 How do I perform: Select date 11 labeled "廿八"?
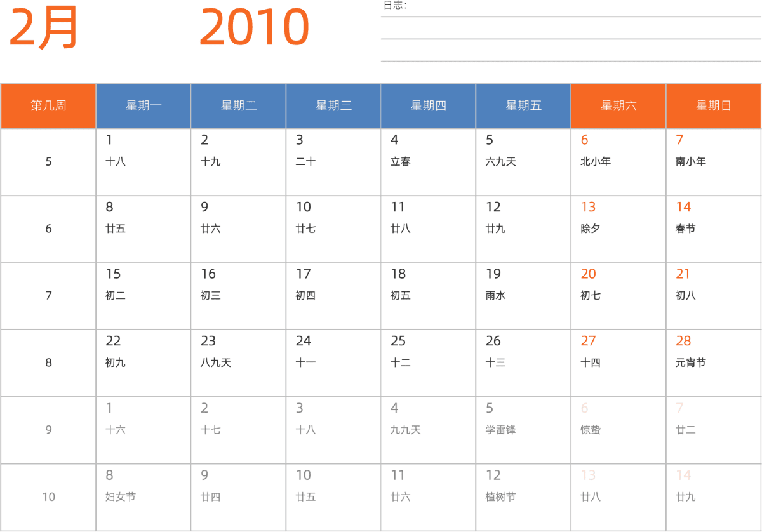click(x=429, y=229)
